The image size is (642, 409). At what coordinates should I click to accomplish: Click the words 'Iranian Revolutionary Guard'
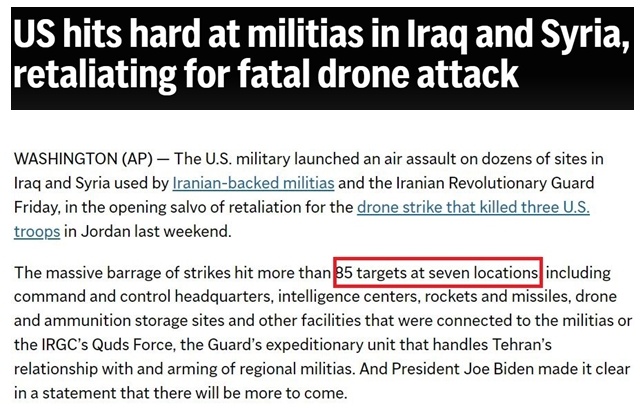coord(495,183)
